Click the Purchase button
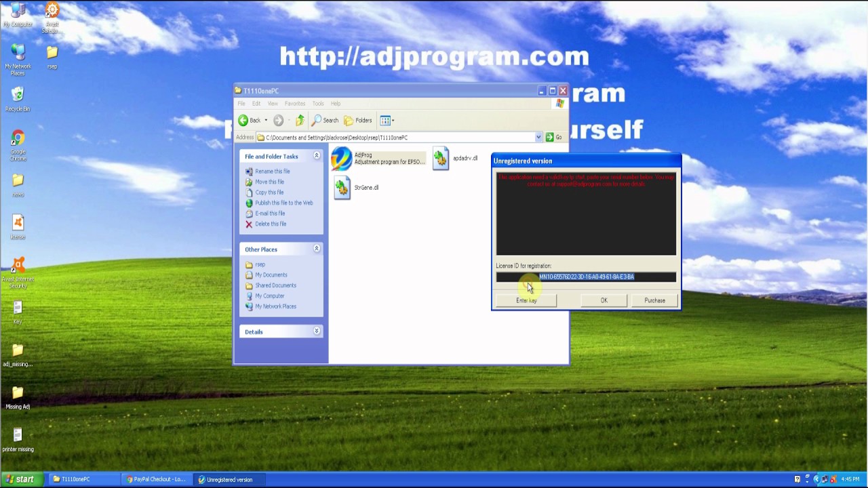 pyautogui.click(x=654, y=300)
